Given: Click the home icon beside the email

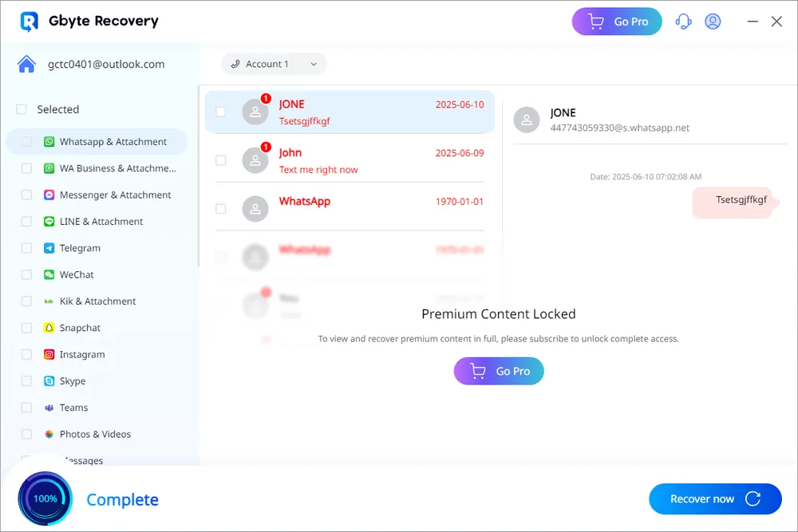Looking at the screenshot, I should coord(26,65).
